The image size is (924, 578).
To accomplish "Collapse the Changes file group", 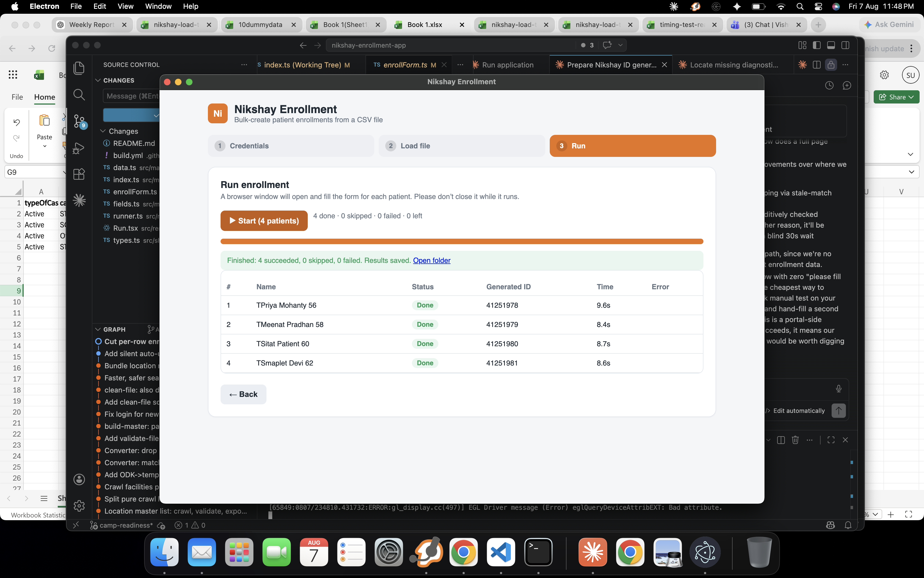I will point(103,131).
